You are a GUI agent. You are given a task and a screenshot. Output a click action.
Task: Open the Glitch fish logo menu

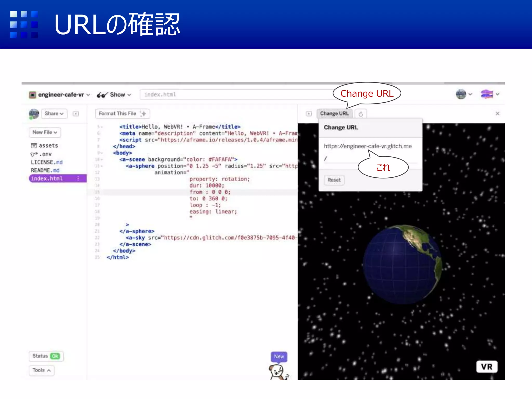490,94
